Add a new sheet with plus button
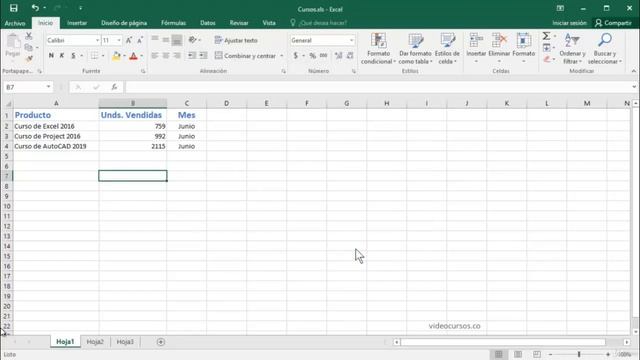The width and height of the screenshot is (640, 360). (x=161, y=342)
